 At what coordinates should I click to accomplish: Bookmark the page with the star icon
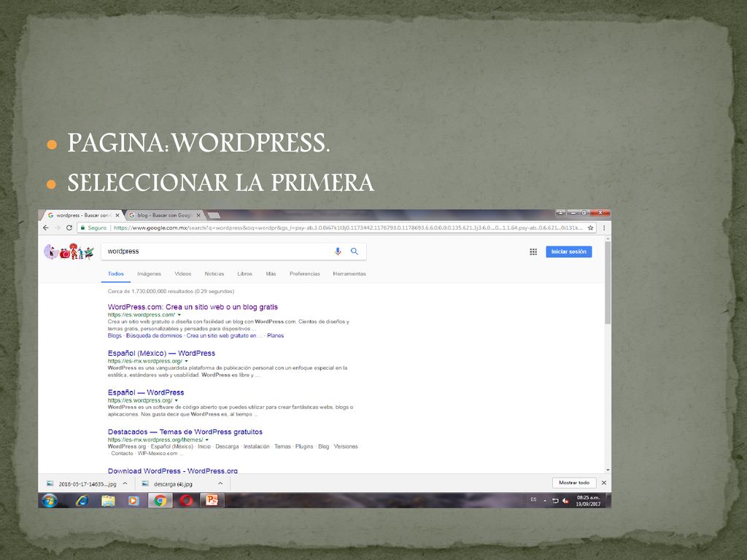[591, 227]
